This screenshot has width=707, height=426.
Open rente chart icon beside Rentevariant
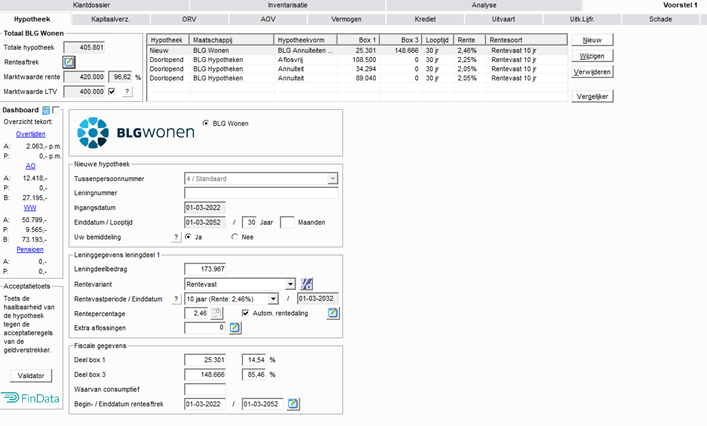(307, 284)
